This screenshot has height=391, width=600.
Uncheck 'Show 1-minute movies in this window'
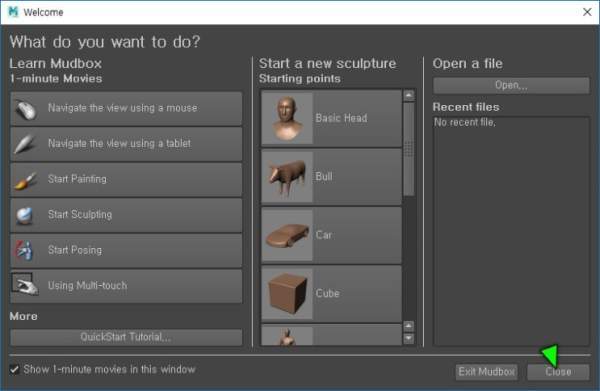(x=15, y=370)
